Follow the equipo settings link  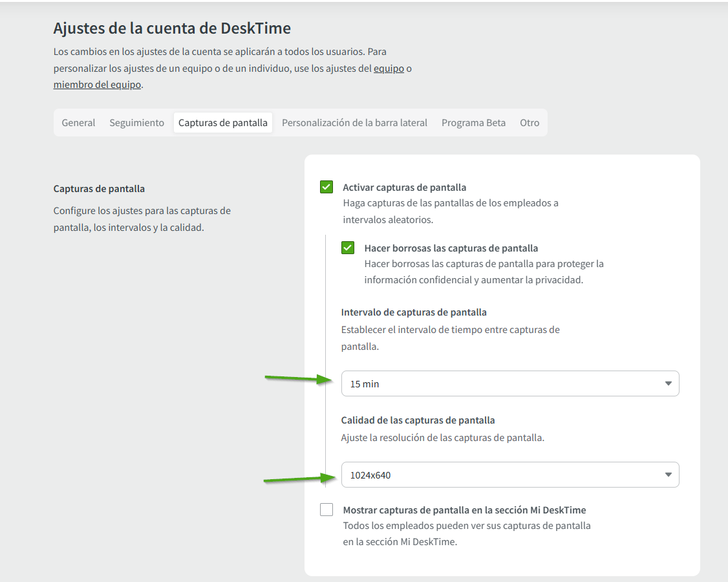[389, 69]
